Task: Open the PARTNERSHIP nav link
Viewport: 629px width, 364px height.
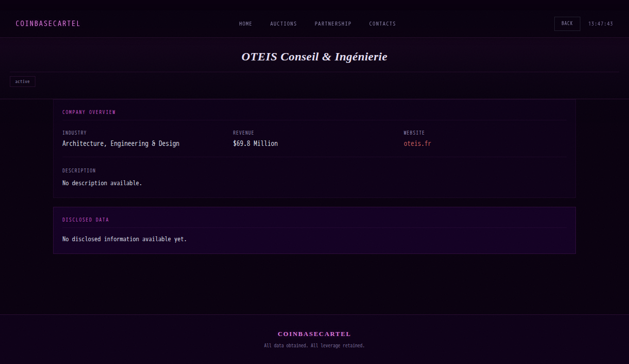Action: point(333,24)
